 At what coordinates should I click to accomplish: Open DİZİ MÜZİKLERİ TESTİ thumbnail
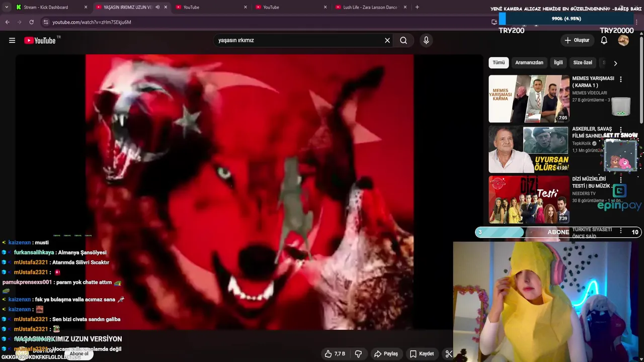click(529, 200)
